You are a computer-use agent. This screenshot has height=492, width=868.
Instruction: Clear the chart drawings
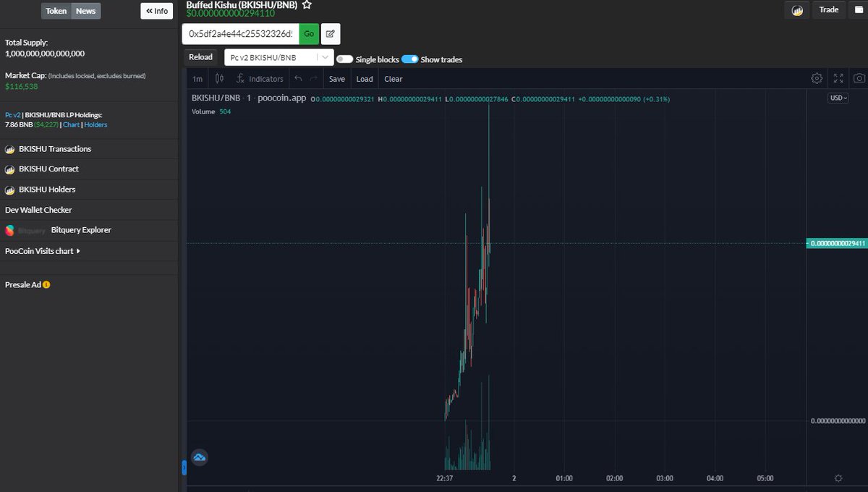(x=393, y=79)
